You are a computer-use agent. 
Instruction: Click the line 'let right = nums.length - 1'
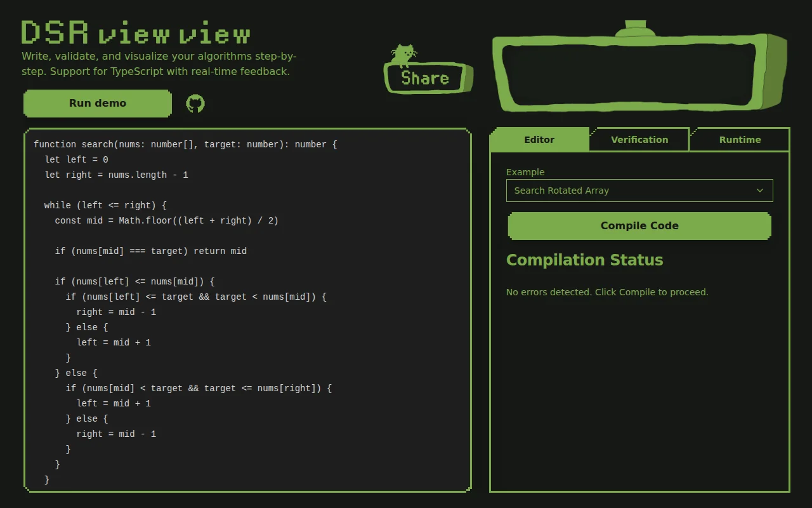[x=116, y=175]
